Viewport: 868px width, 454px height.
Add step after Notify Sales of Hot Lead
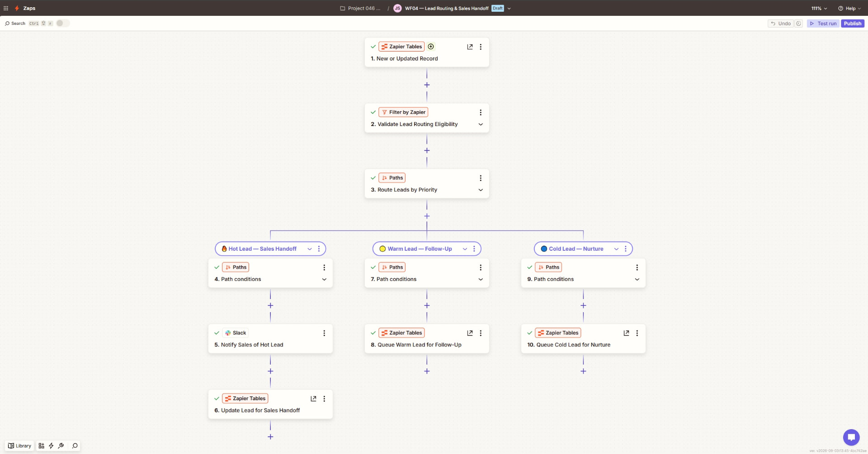tap(270, 371)
